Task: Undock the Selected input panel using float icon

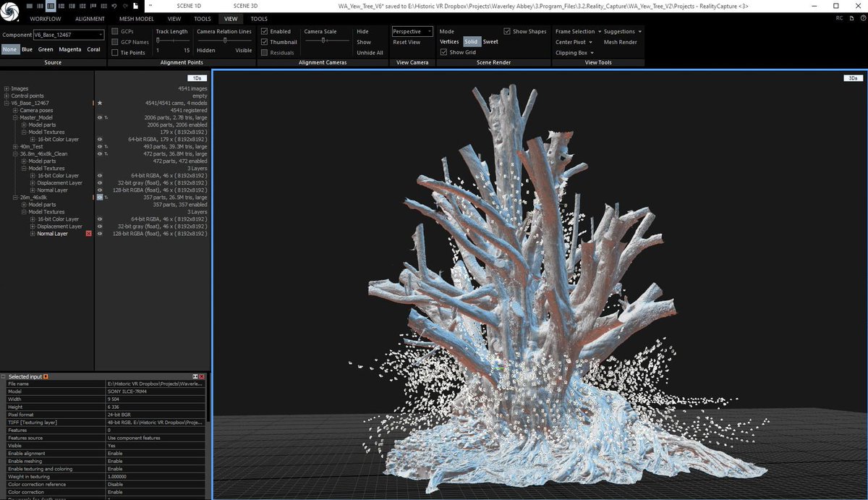Action: point(196,377)
